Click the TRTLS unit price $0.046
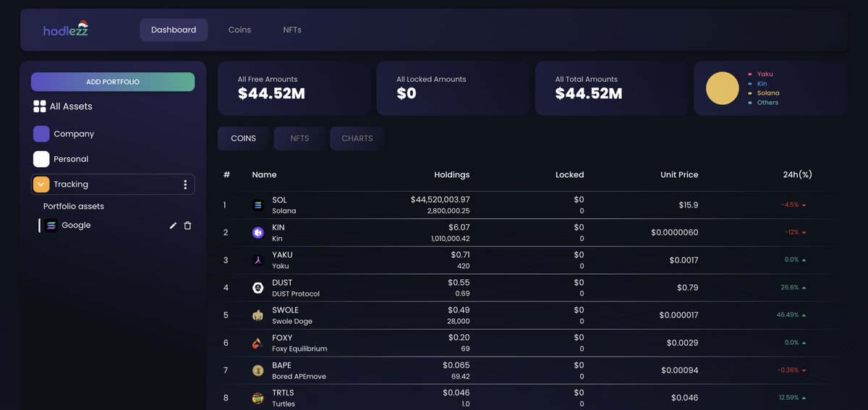This screenshot has height=410, width=868. click(x=685, y=398)
